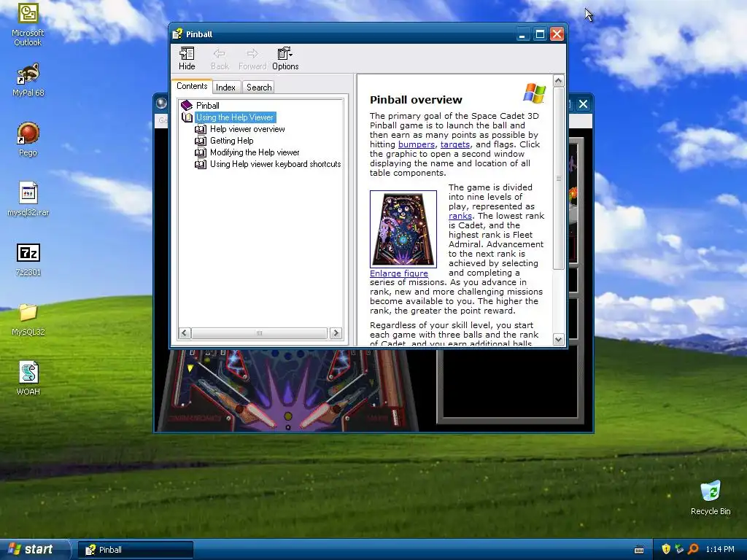The image size is (747, 560).
Task: Select the 7z2301 desktop icon
Action: [x=28, y=259]
